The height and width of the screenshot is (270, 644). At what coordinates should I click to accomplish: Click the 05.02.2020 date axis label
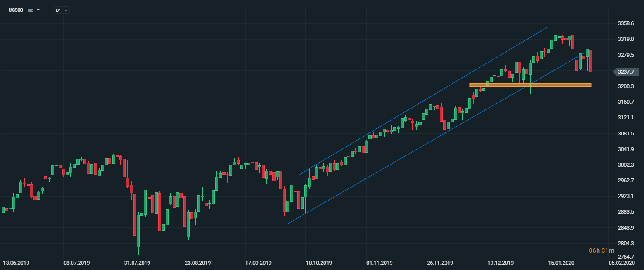pos(622,263)
